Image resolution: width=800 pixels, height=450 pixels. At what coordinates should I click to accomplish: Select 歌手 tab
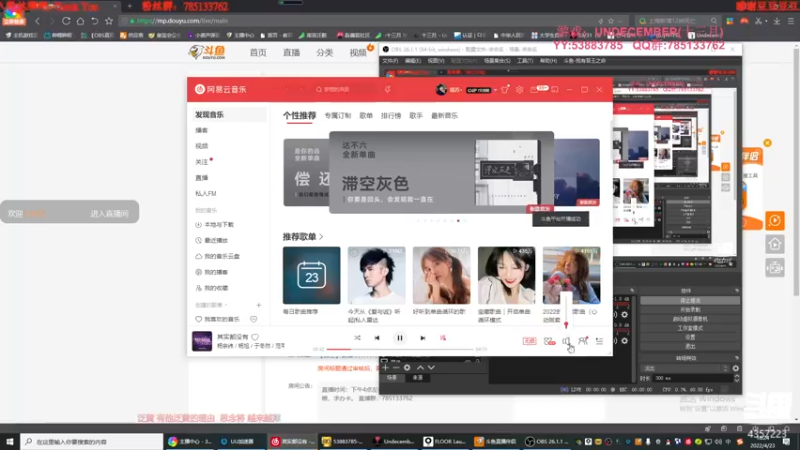pyautogui.click(x=416, y=116)
